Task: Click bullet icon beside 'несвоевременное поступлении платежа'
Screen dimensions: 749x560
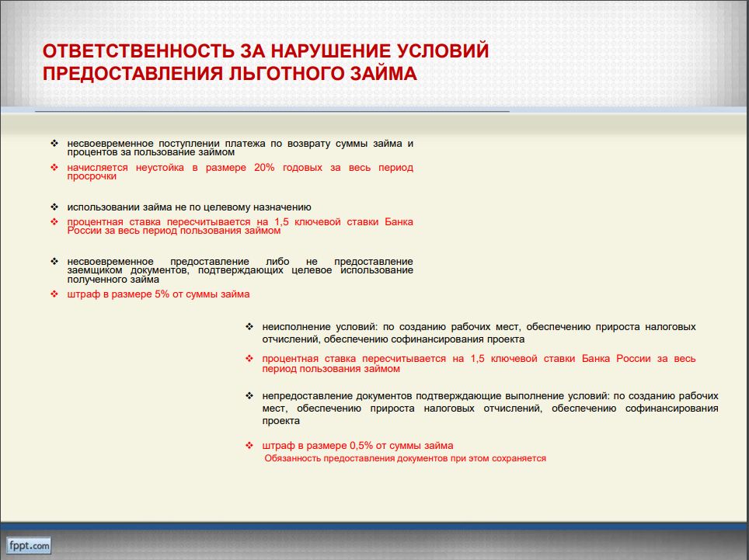Action: pos(54,144)
